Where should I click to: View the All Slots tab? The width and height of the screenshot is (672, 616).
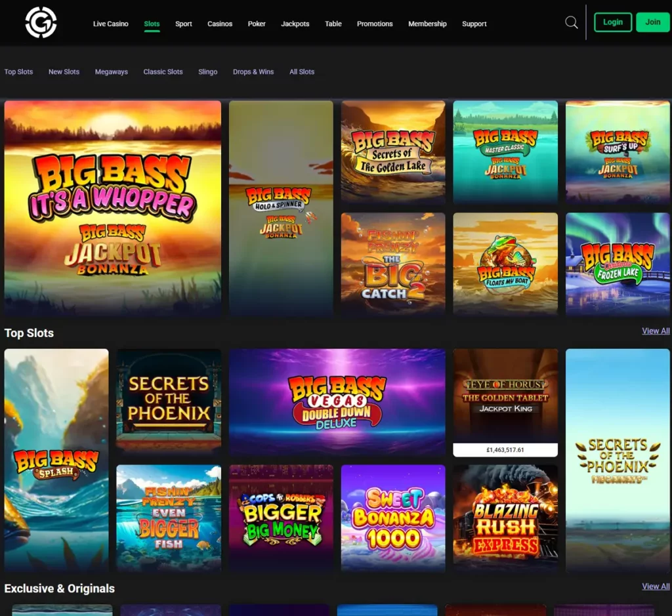point(301,72)
